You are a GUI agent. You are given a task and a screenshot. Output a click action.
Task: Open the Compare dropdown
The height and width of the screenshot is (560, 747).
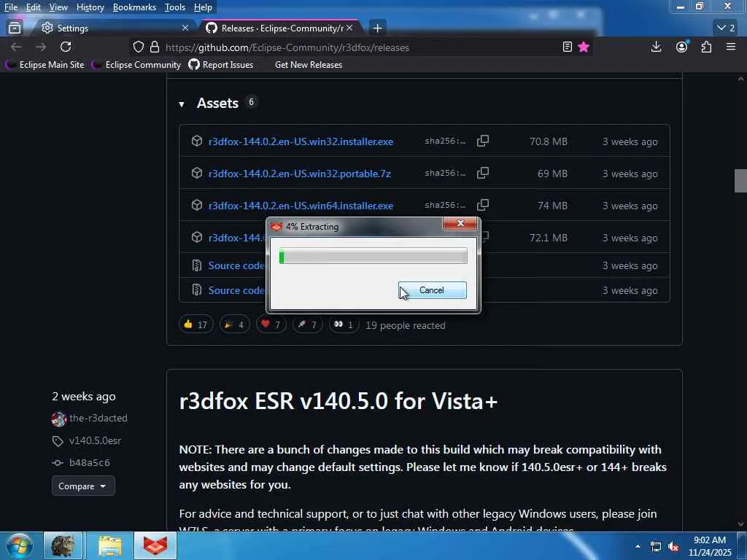[83, 486]
